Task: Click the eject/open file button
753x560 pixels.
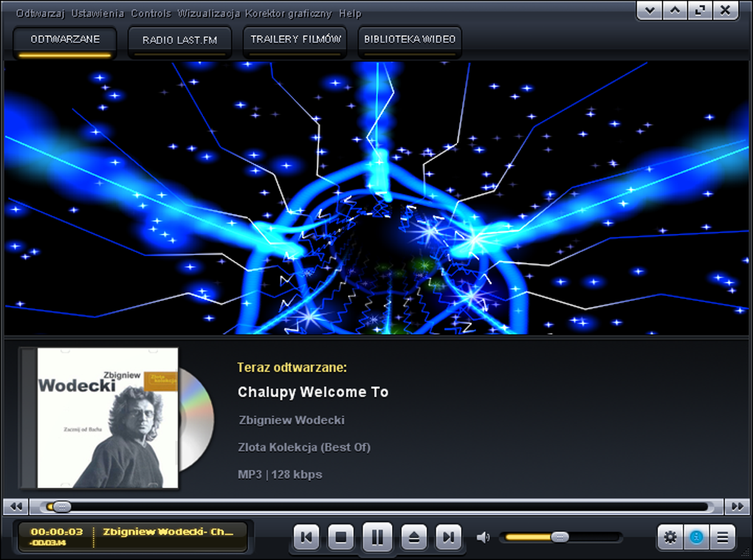Action: tap(414, 536)
